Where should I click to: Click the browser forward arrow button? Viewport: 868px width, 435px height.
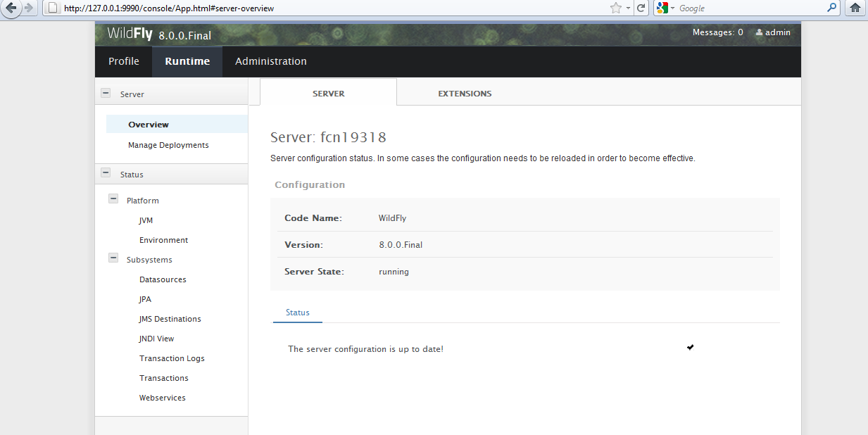tap(29, 8)
